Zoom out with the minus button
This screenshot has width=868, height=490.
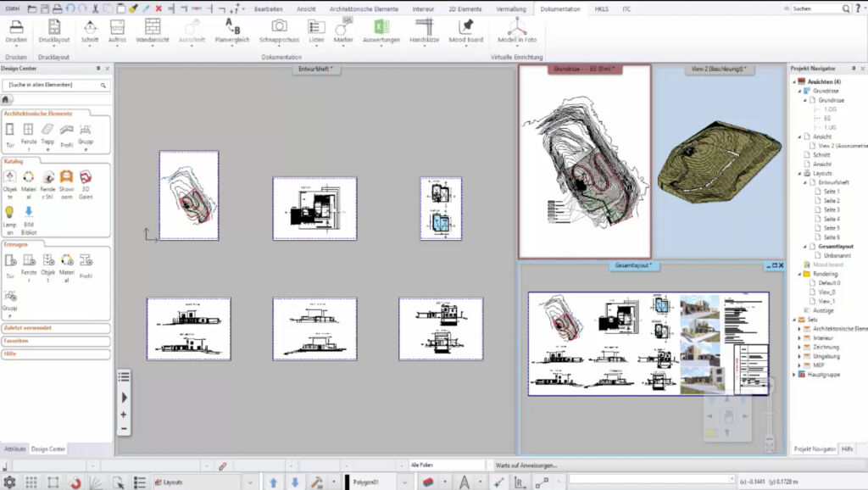[124, 429]
